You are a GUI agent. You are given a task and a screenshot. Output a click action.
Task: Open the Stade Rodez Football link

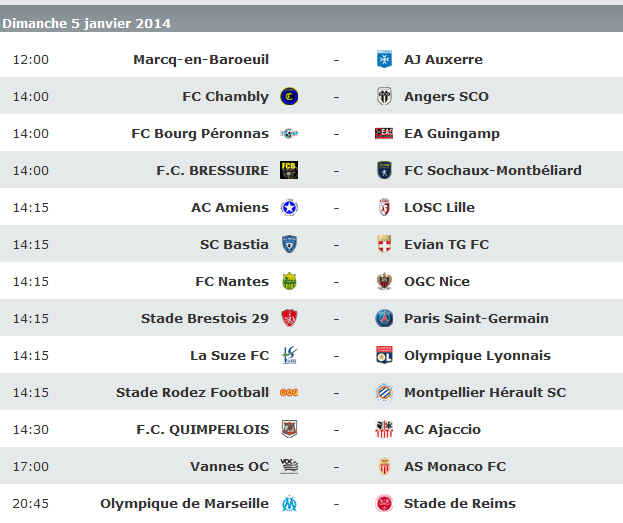[192, 392]
